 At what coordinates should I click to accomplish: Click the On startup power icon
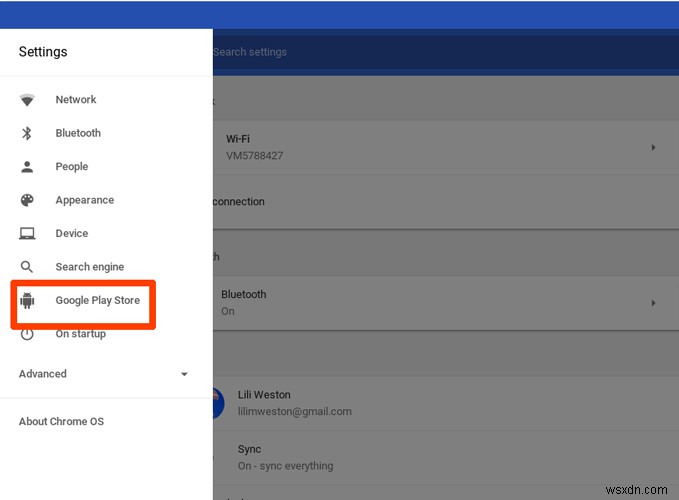coord(27,334)
